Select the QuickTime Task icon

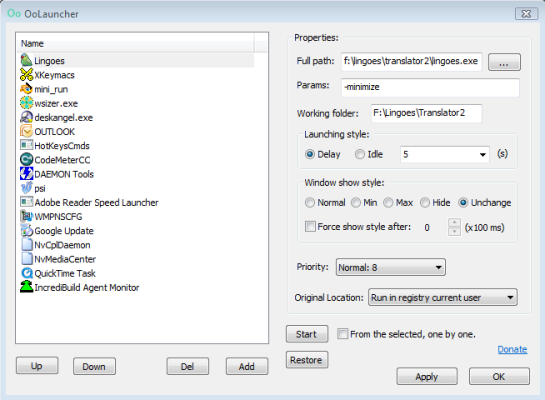[x=26, y=273]
